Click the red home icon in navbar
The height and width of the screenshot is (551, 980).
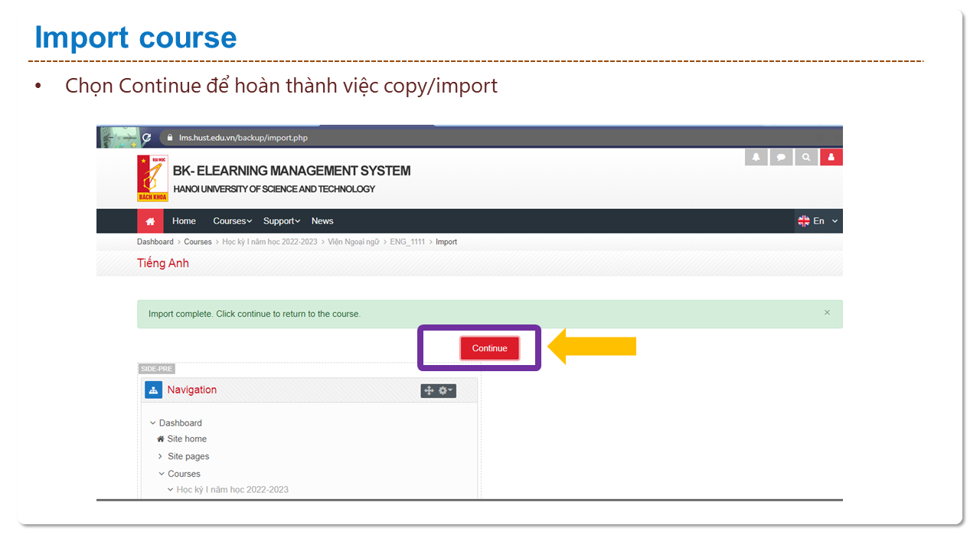pyautogui.click(x=150, y=221)
